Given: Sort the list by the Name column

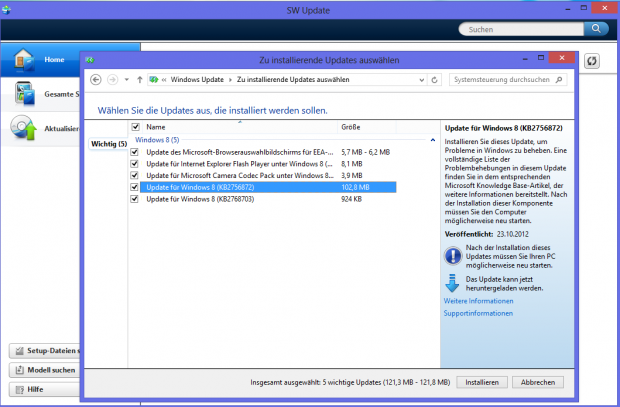Looking at the screenshot, I should 240,127.
